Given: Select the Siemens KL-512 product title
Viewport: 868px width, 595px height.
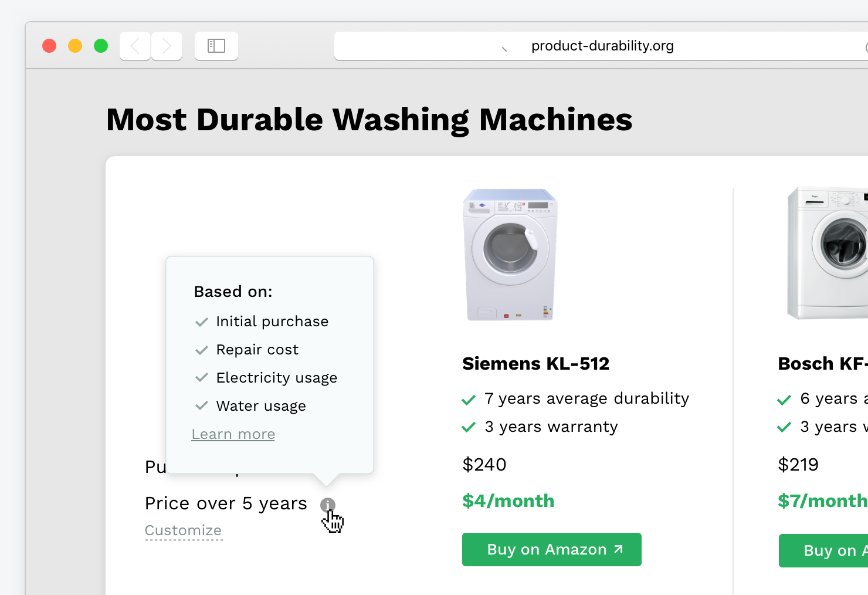Looking at the screenshot, I should 535,364.
